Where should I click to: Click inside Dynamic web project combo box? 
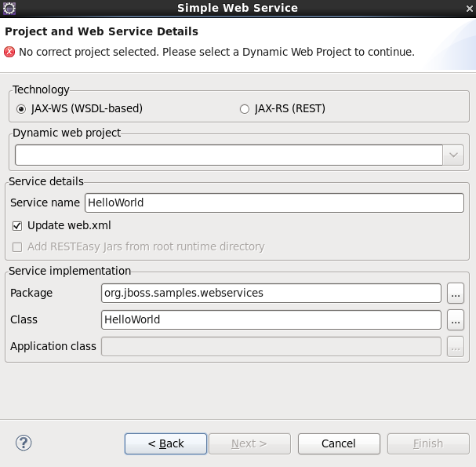[x=228, y=155]
